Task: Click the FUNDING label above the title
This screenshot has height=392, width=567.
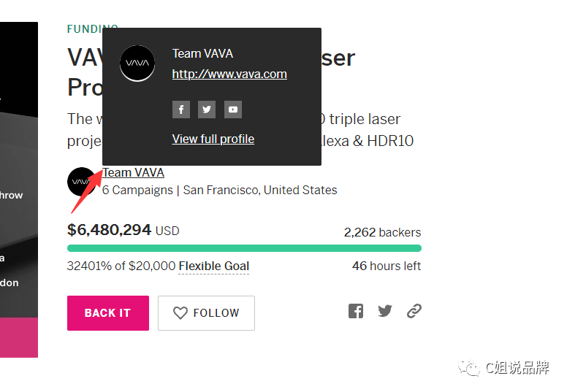Action: 83,28
